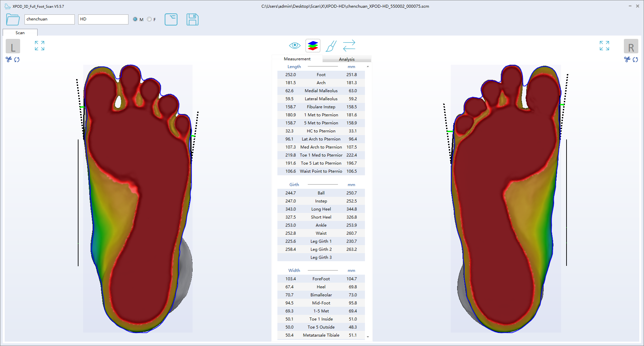Switch to the Analysis tab
The image size is (644, 346).
click(x=346, y=59)
